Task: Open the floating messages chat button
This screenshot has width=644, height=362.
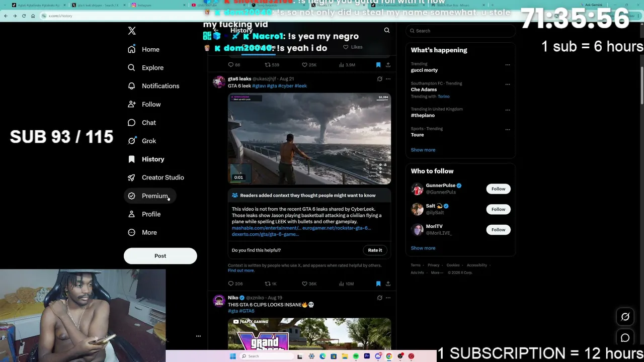Action: click(625, 338)
